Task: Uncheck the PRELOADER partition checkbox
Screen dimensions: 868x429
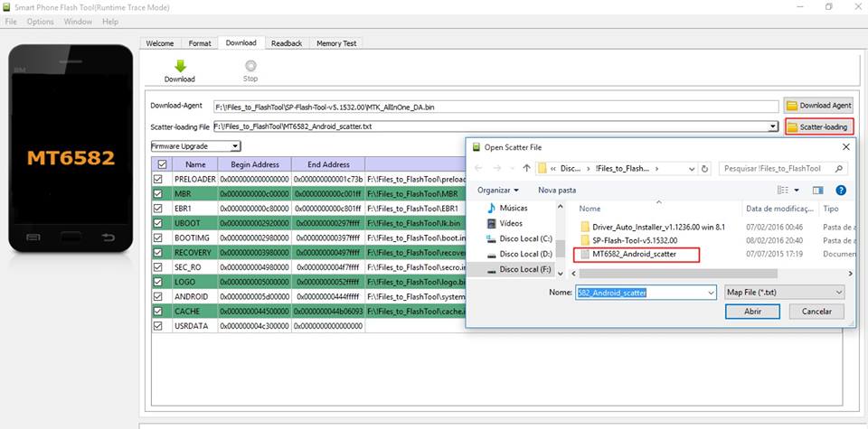Action: [157, 179]
